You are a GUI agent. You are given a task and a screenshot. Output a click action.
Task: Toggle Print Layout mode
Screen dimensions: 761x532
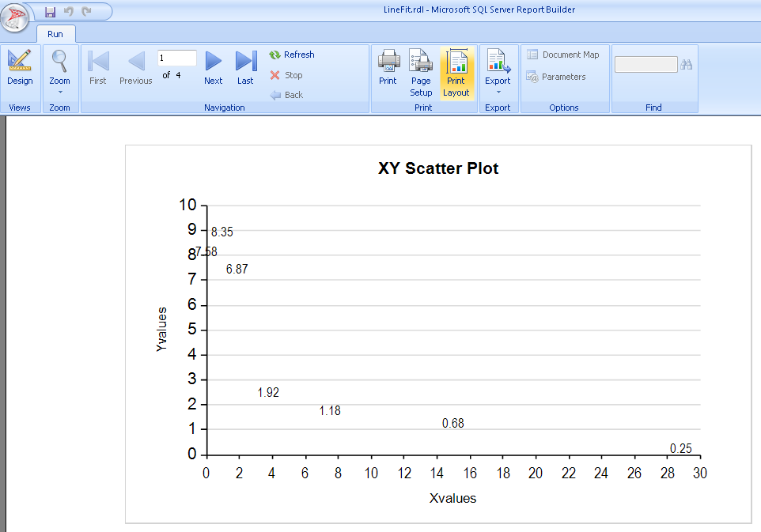(x=456, y=73)
